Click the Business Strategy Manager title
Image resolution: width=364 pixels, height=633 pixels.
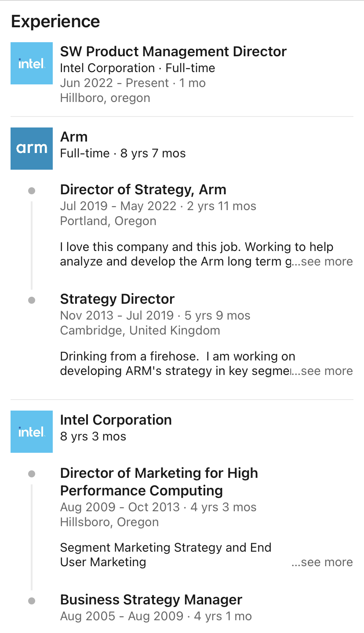point(151,600)
